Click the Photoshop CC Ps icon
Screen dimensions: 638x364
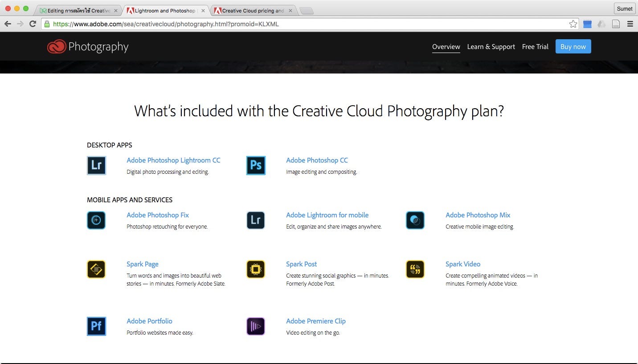tap(256, 165)
